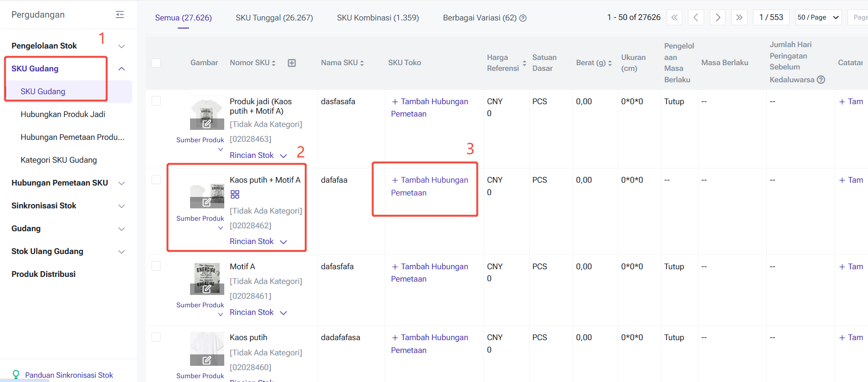Image resolution: width=868 pixels, height=382 pixels.
Task: Collapse the Pergudangan sidebar menu icon
Action: click(x=120, y=15)
